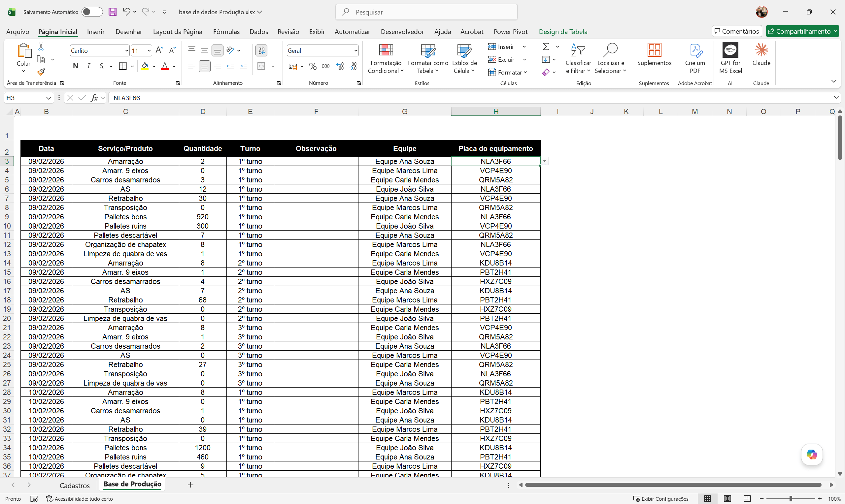845x504 pixels.
Task: Click Excluir cells button
Action: (x=501, y=60)
